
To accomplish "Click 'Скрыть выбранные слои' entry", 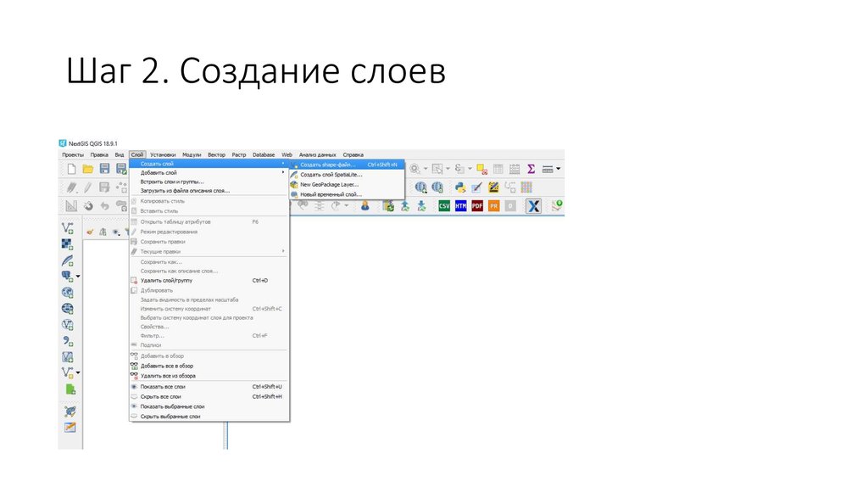I will coord(209,417).
